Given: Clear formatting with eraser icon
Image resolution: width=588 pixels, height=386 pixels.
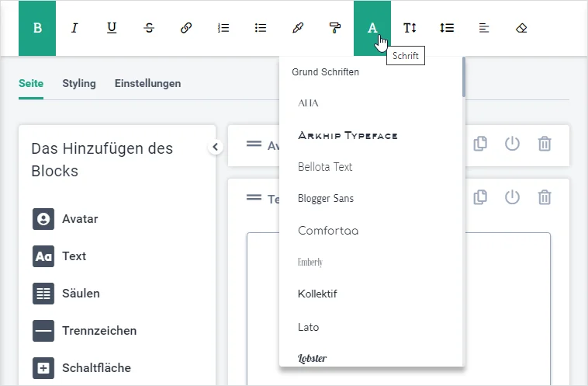Looking at the screenshot, I should 521,28.
